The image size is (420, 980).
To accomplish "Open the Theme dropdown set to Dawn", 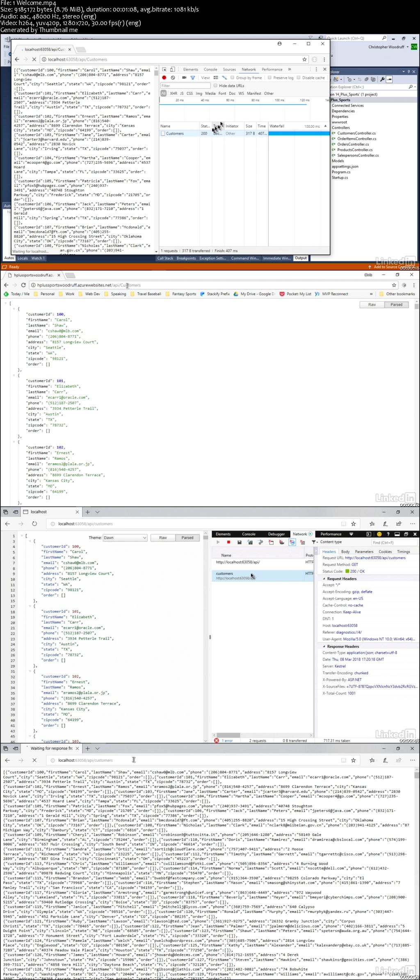I will pyautogui.click(x=125, y=538).
